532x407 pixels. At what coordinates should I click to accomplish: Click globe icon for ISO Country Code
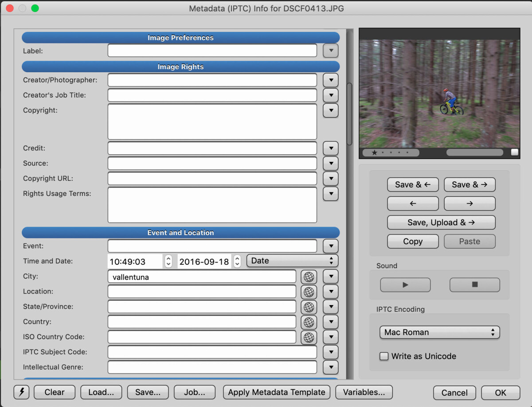(x=309, y=337)
